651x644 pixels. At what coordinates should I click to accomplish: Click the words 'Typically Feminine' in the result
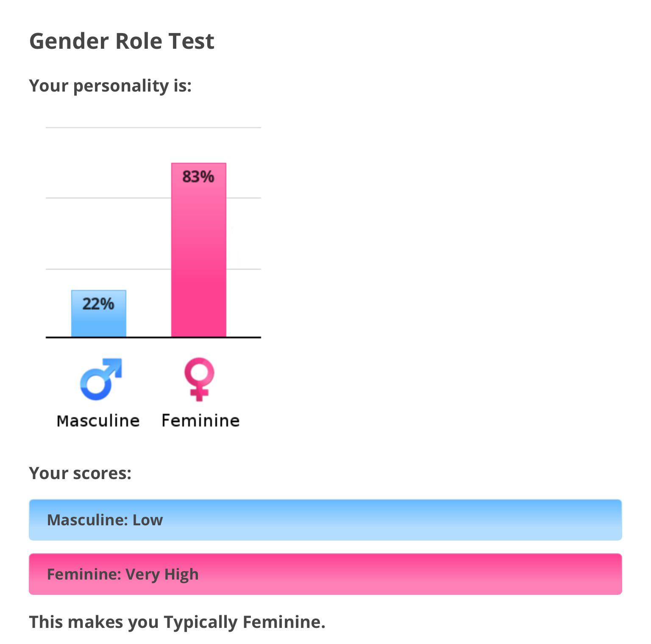pos(244,622)
